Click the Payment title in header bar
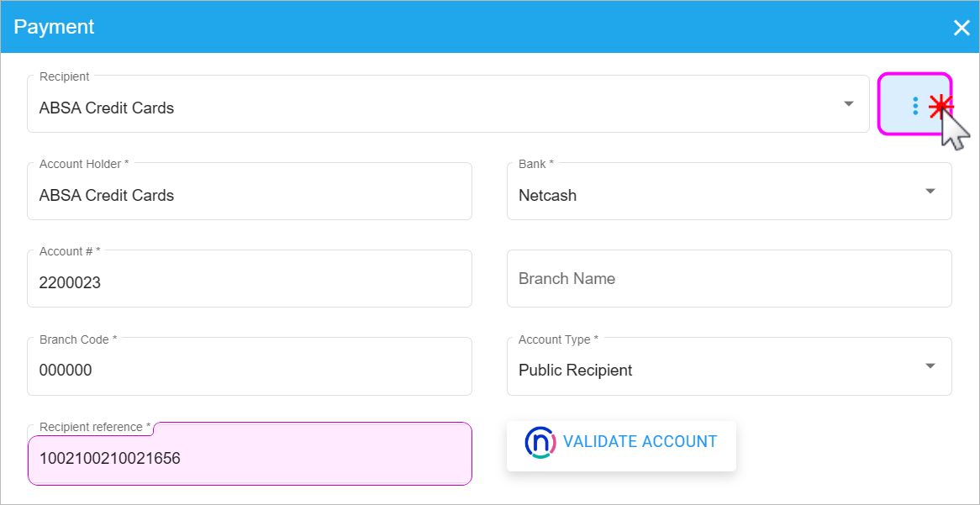Screen dimensions: 980x505 click(54, 27)
